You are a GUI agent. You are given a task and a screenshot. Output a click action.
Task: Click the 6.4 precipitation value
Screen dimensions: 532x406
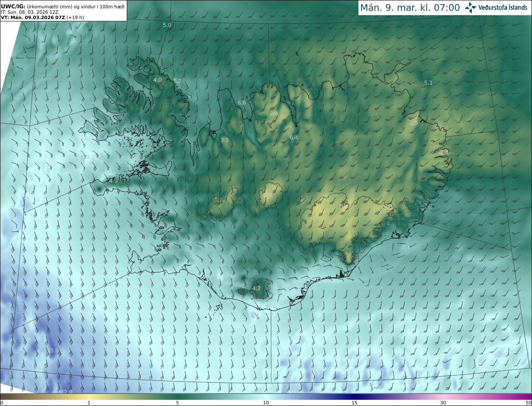294,137
